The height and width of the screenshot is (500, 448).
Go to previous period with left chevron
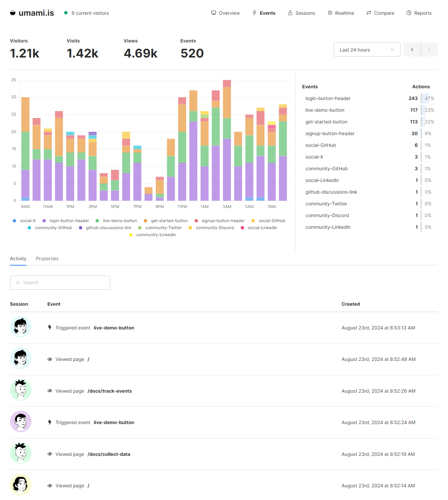pyautogui.click(x=412, y=49)
